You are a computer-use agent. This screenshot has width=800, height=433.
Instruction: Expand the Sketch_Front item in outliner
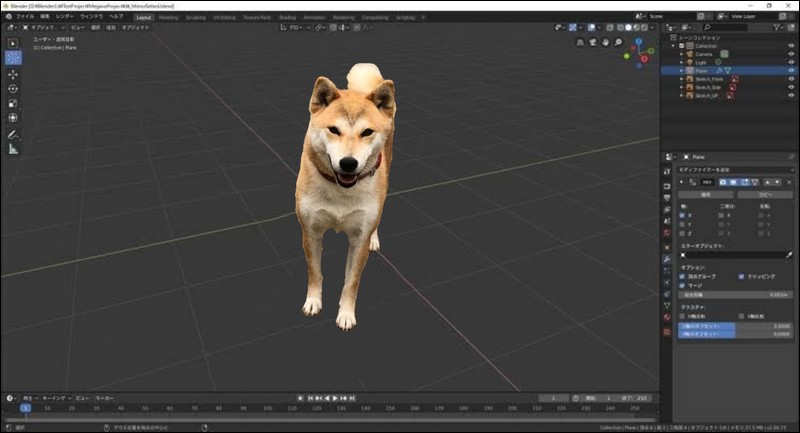click(x=681, y=79)
